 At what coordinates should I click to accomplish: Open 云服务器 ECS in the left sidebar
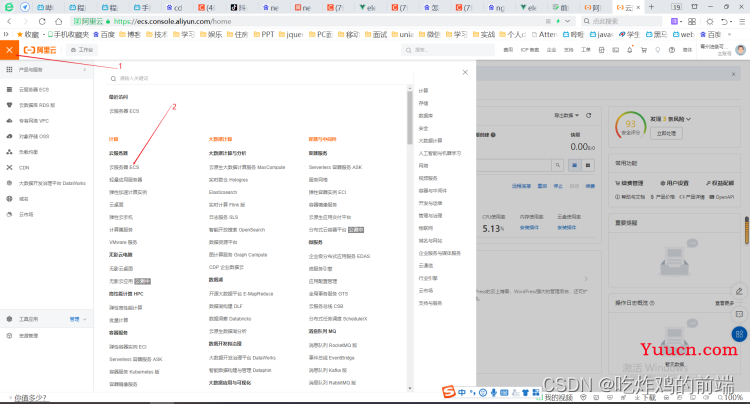tap(33, 90)
